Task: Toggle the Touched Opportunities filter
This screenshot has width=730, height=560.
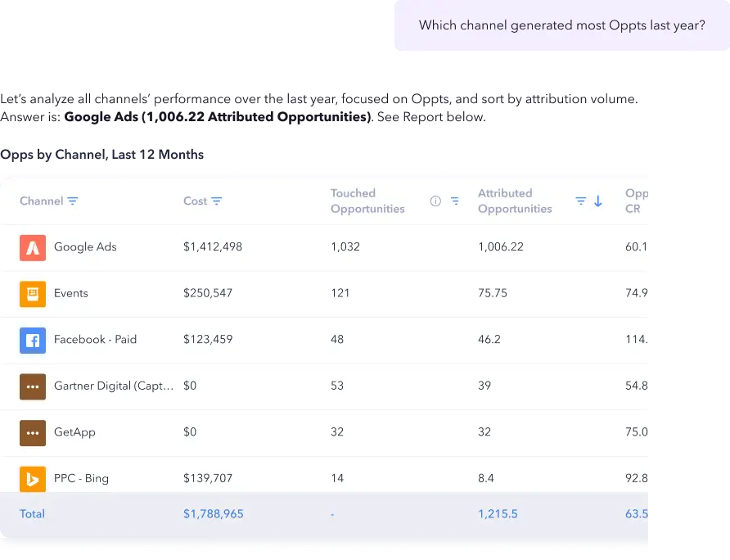Action: (x=455, y=201)
